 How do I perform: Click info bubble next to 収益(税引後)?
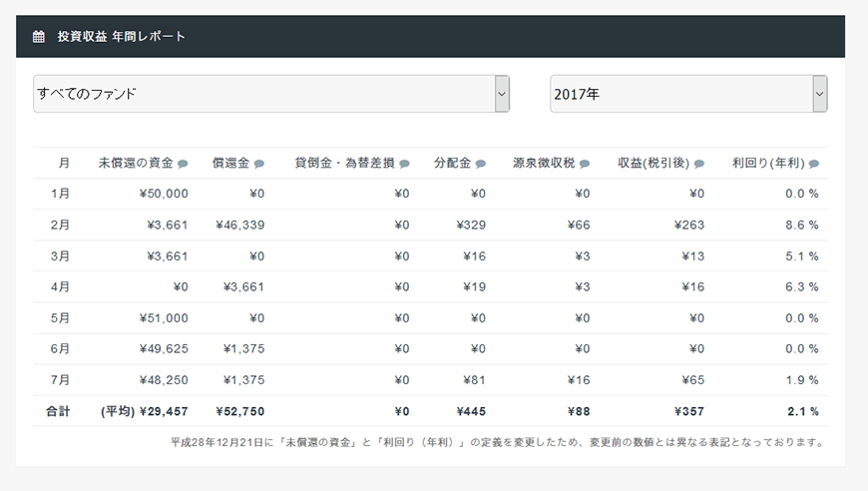tap(699, 164)
